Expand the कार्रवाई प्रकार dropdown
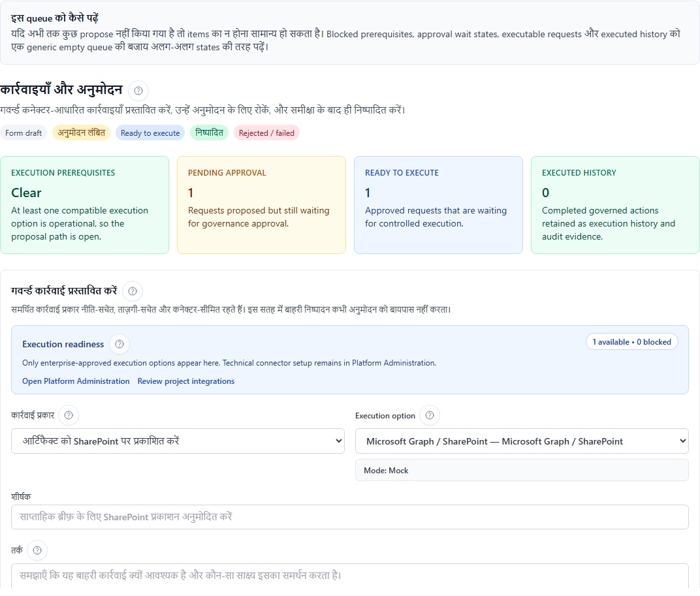This screenshot has height=596, width=700. coord(178,441)
